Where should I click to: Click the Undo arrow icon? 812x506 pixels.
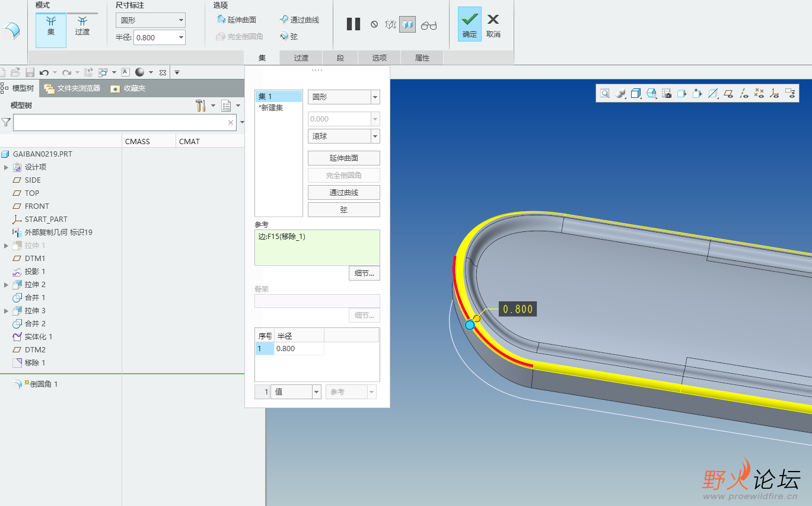44,72
